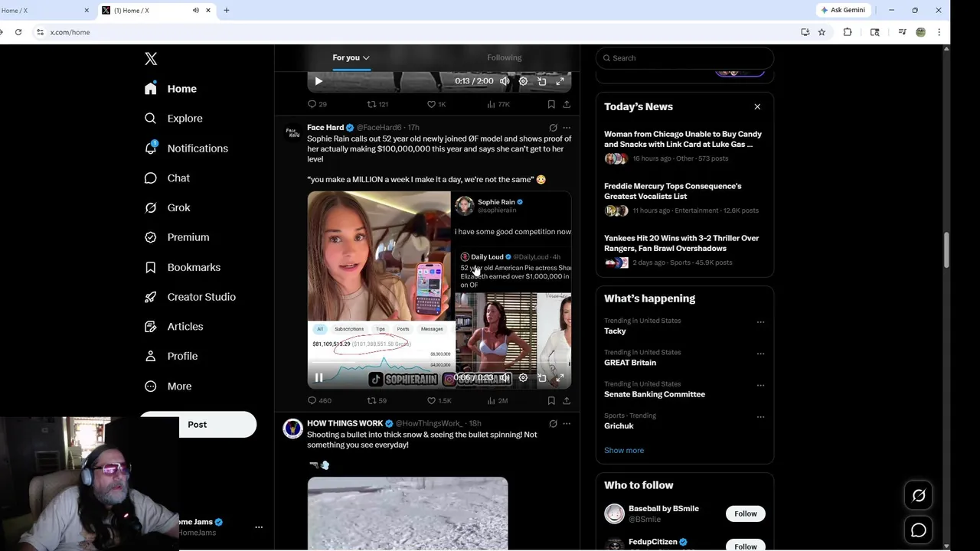The image size is (980, 551).
Task: Like the post with 1K likes
Action: click(x=436, y=104)
